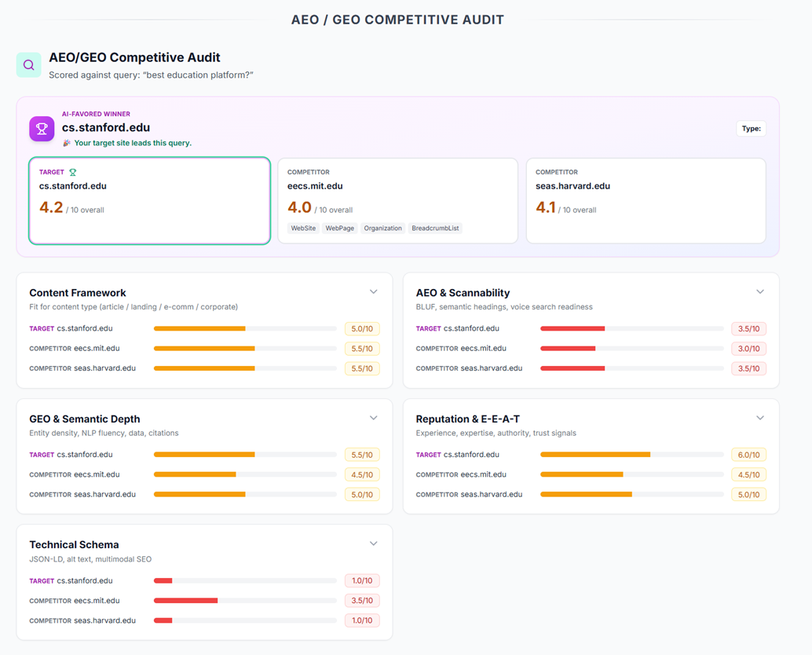This screenshot has height=655, width=812.
Task: Click the Organization schema tag
Action: click(382, 229)
